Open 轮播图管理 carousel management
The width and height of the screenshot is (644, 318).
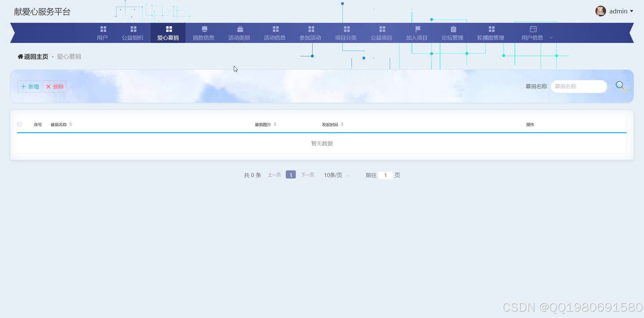pyautogui.click(x=491, y=33)
